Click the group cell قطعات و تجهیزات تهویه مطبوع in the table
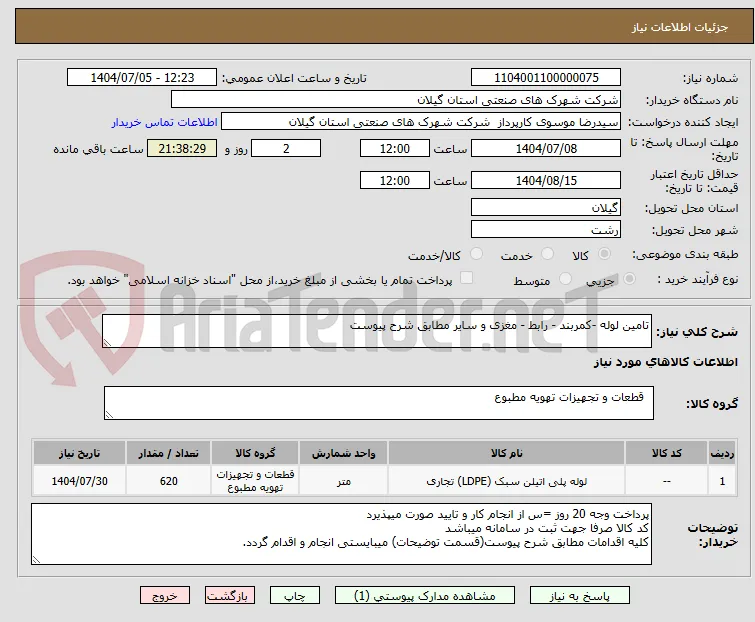 point(255,480)
